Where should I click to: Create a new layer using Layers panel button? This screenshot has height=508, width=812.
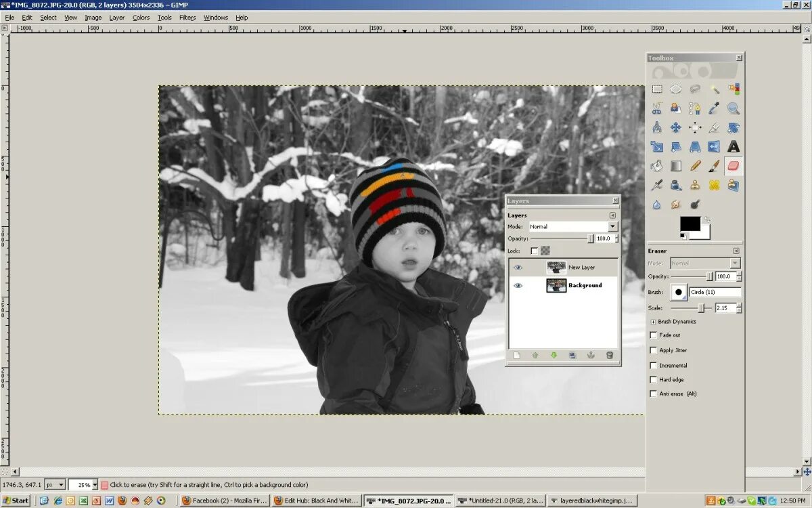[x=516, y=355]
